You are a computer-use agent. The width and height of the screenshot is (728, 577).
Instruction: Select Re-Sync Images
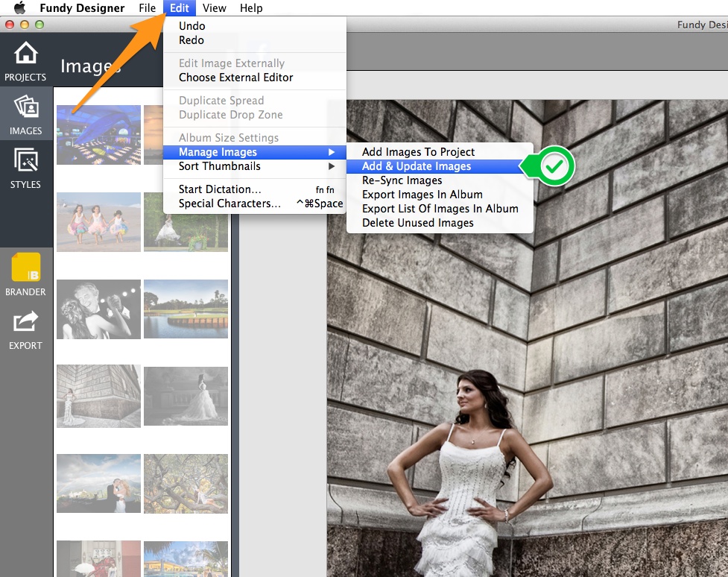pyautogui.click(x=439, y=180)
